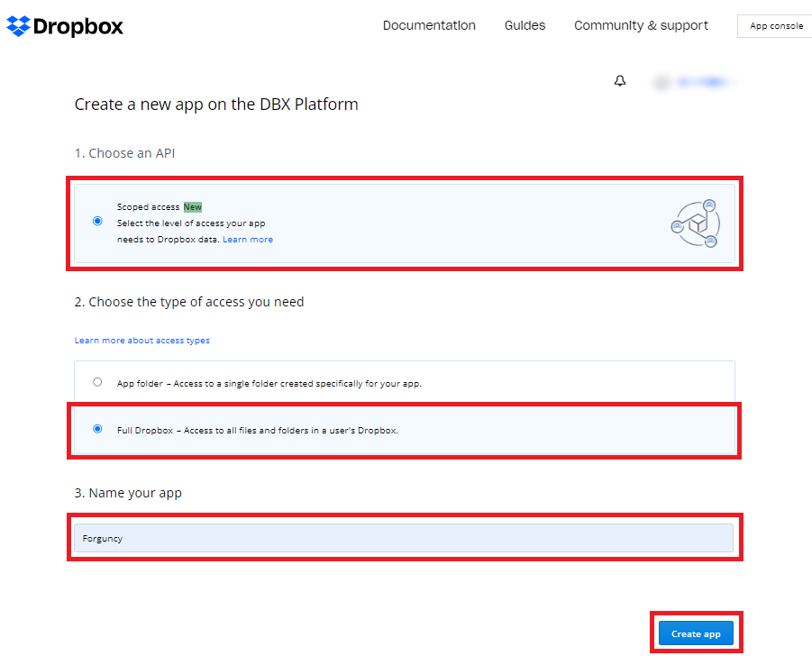Open the notifications bell

pos(620,81)
